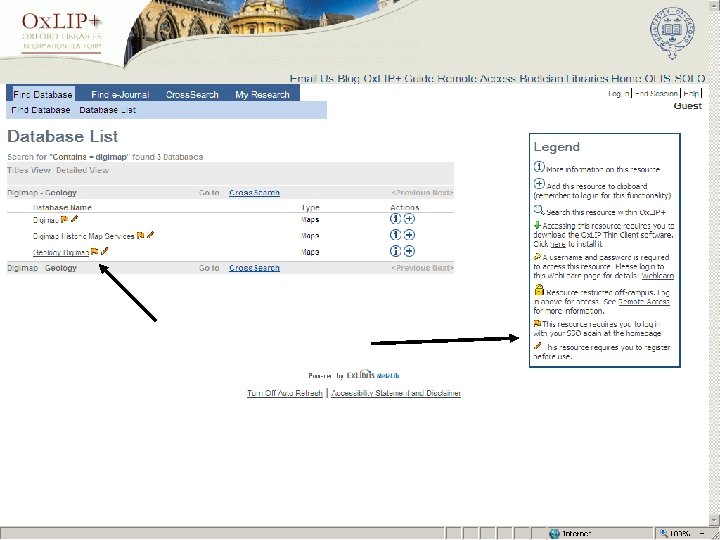Add Geology Digimap resource to clipboard

pyautogui.click(x=409, y=251)
